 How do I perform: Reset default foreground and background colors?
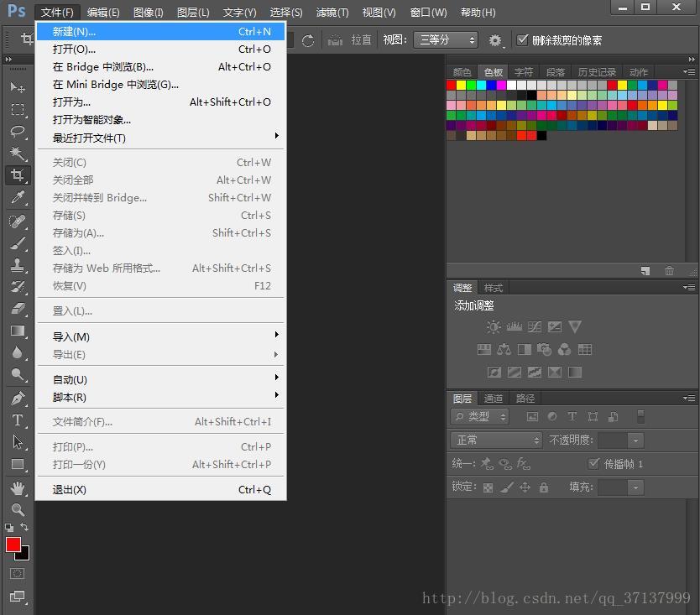9,528
